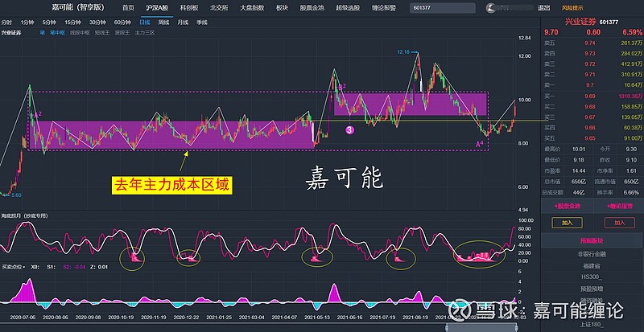Select the 5分钟 chart period
The image size is (644, 332).
(x=50, y=23)
